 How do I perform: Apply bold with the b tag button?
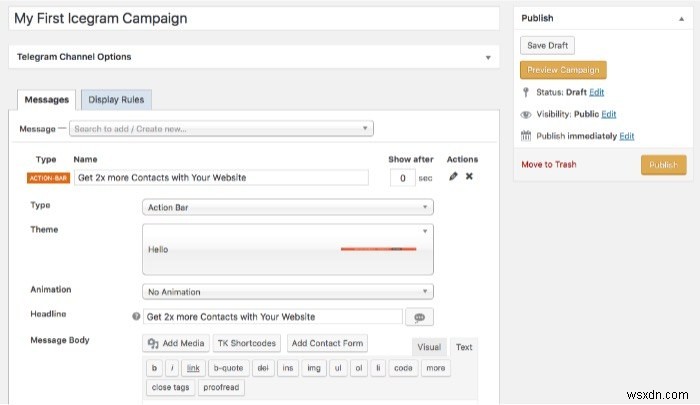(x=154, y=367)
